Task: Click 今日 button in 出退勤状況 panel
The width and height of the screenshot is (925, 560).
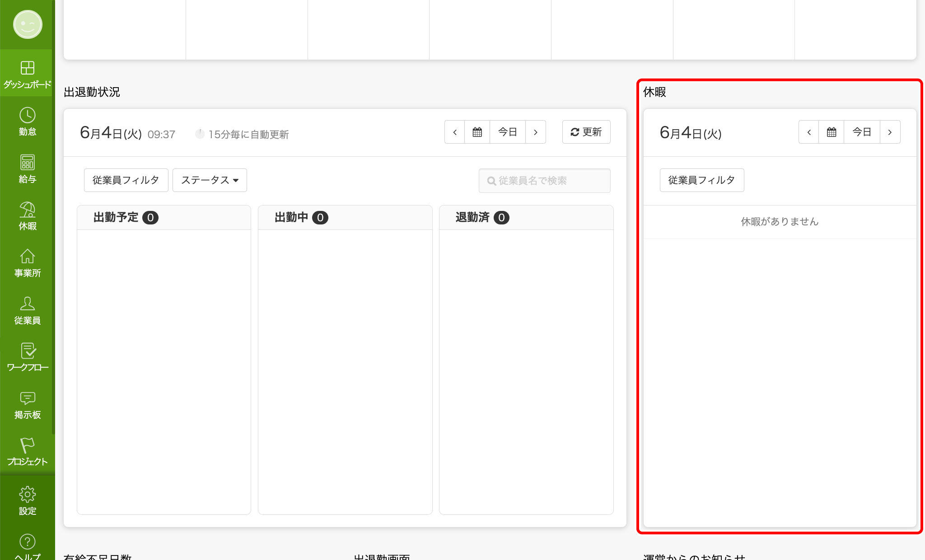Action: [507, 132]
